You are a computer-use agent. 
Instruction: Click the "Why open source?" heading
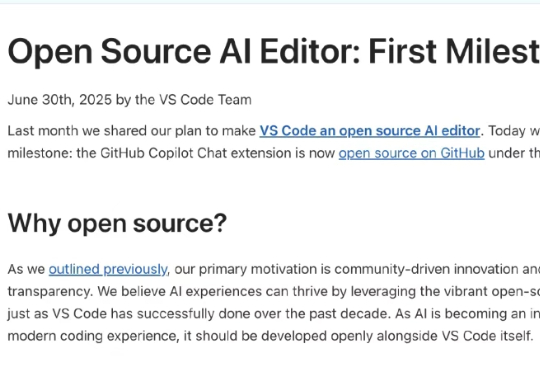117,224
